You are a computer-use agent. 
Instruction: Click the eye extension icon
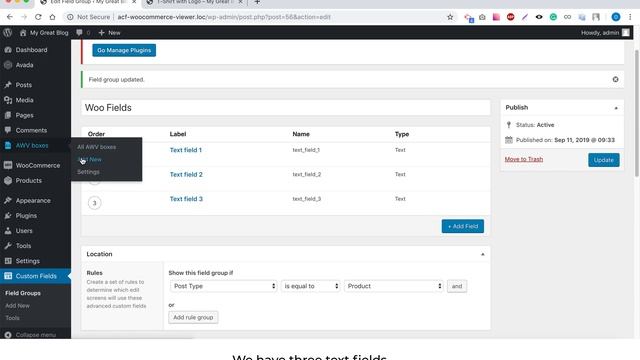point(539,17)
